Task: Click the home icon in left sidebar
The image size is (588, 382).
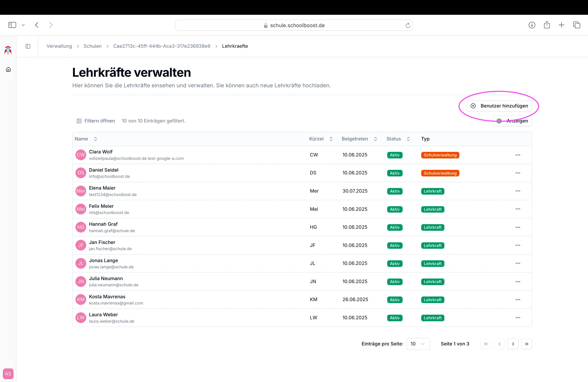Action: click(8, 70)
